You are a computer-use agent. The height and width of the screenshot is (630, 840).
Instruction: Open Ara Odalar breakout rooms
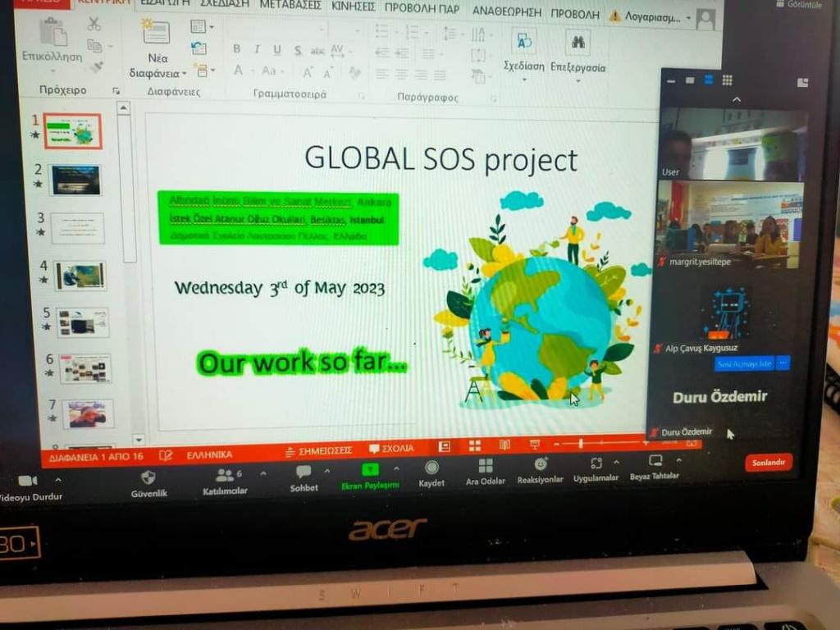point(486,466)
